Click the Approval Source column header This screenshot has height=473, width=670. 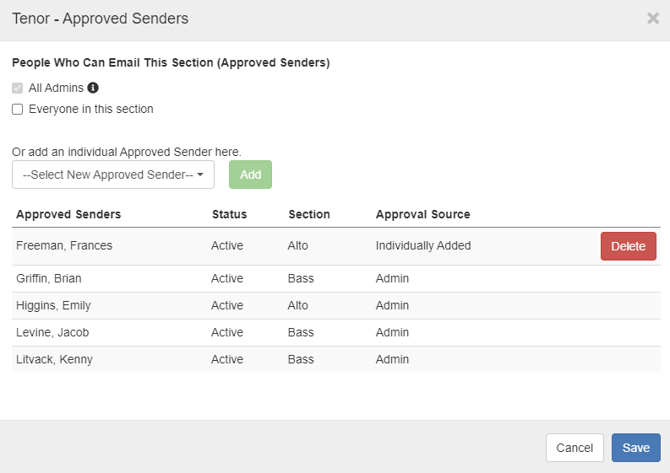click(x=423, y=214)
